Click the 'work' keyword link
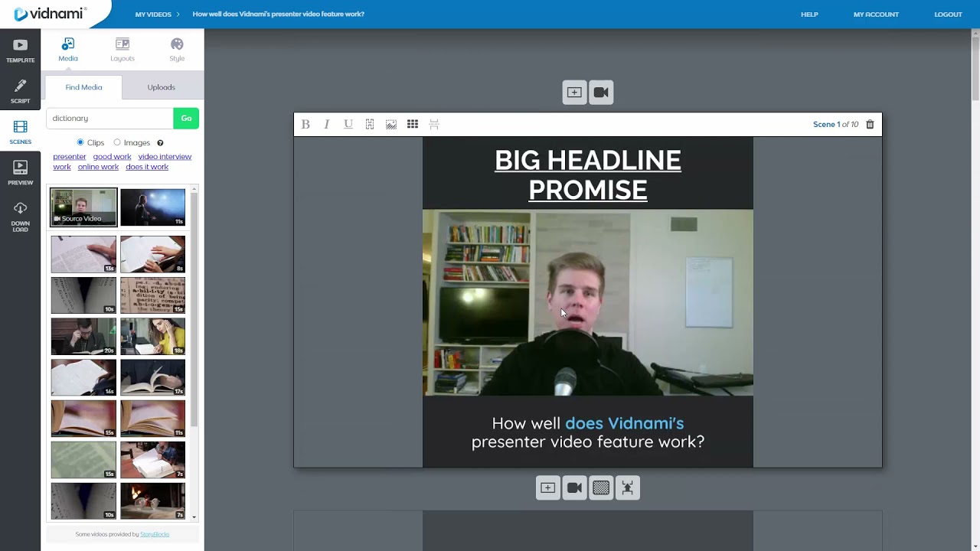980x551 pixels. tap(62, 167)
